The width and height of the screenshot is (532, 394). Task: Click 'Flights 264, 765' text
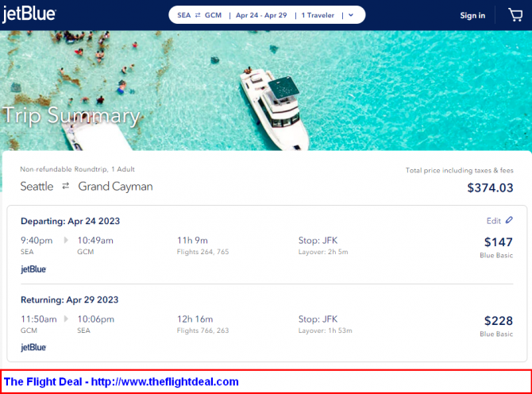(203, 252)
